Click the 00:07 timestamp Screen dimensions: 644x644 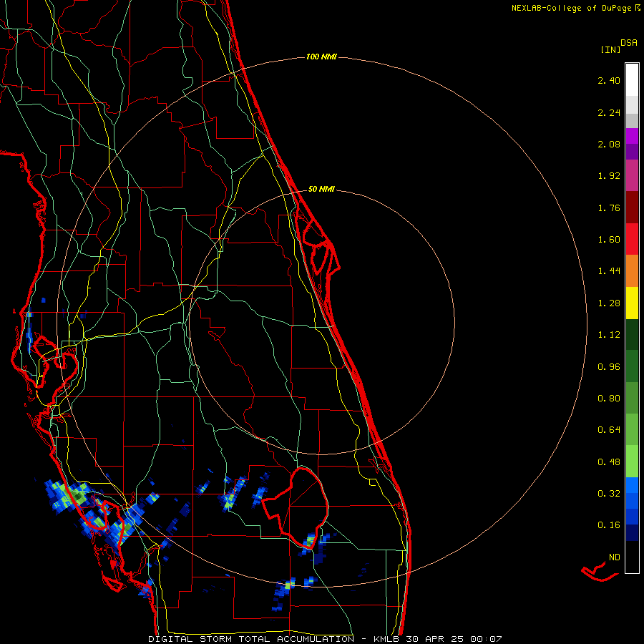click(x=487, y=639)
